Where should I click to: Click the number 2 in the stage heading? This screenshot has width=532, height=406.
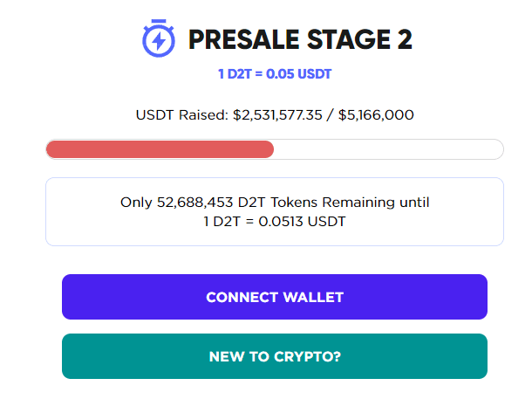(405, 39)
